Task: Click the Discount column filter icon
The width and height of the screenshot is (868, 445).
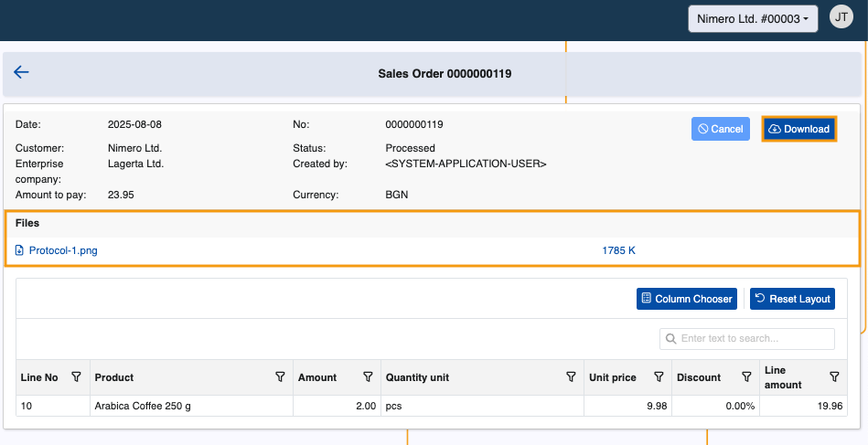Action: tap(746, 377)
